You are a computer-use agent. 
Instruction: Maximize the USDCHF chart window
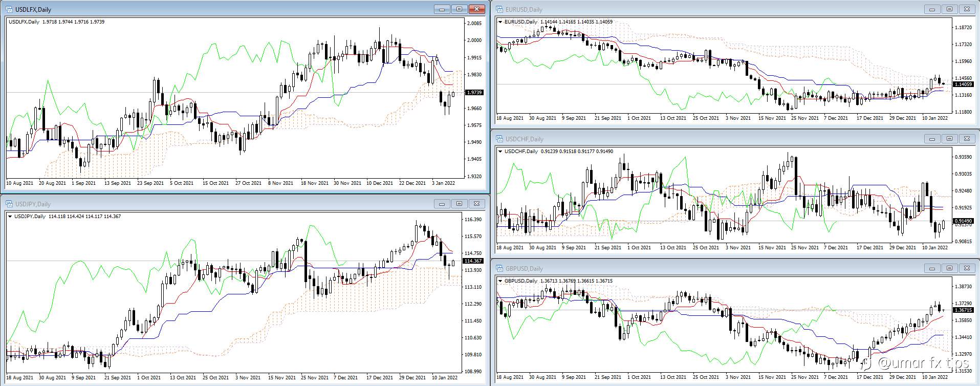click(949, 139)
